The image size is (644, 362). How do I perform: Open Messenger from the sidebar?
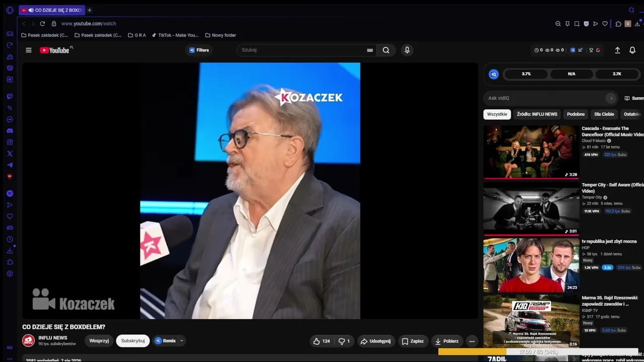pyautogui.click(x=10, y=120)
